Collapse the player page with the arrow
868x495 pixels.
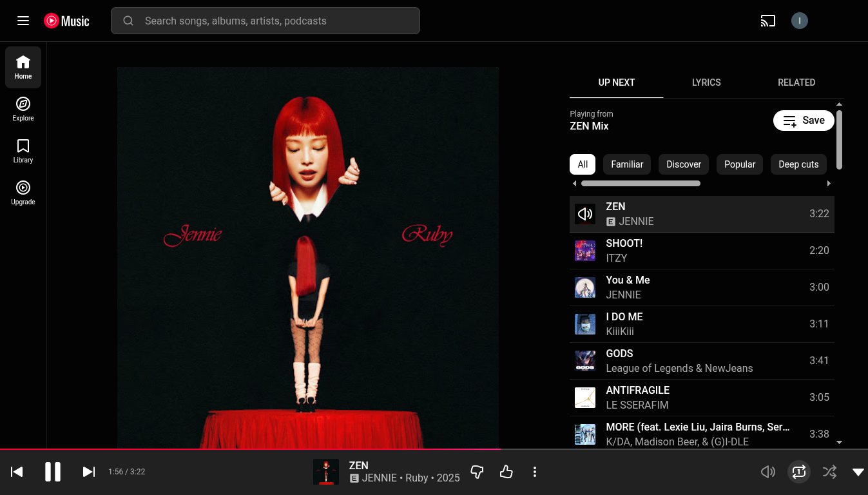tap(858, 472)
